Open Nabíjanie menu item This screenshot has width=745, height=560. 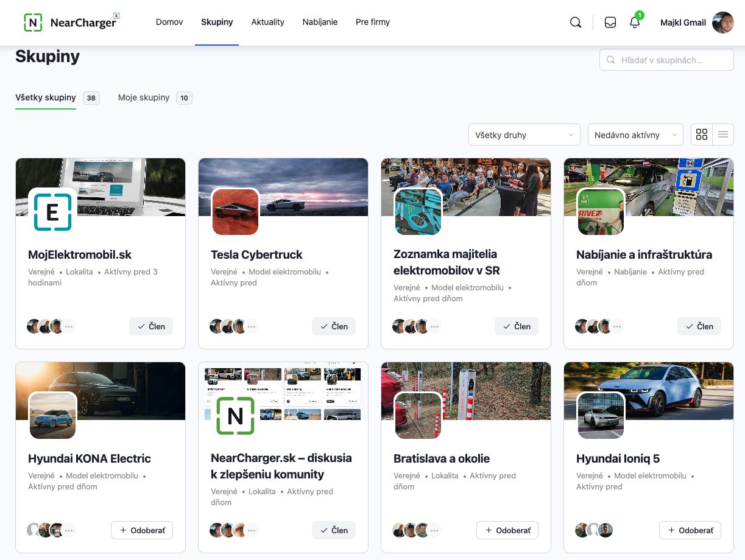[320, 22]
